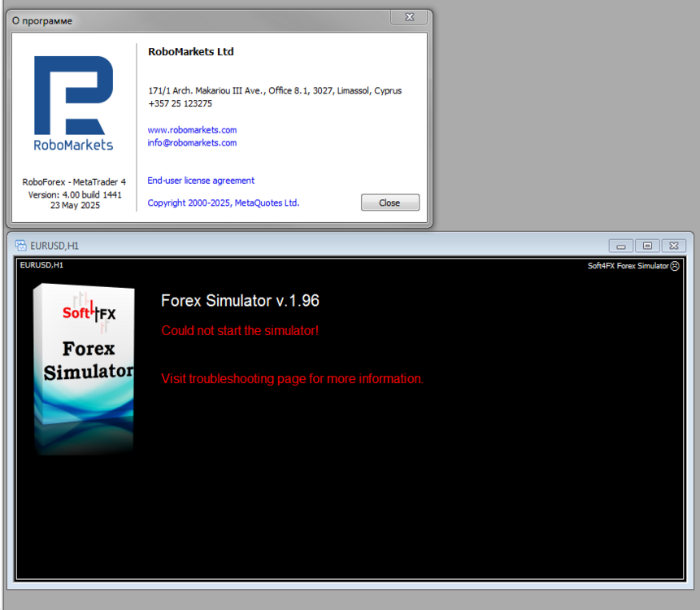Close the EURUSD,H1 chart window
This screenshot has height=610, width=700.
pos(674,246)
